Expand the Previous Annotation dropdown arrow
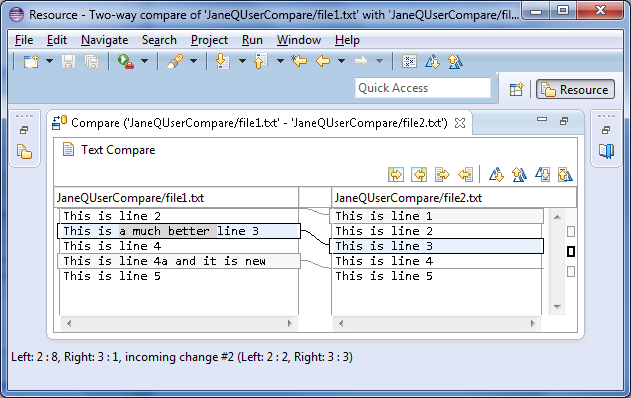 [x=280, y=62]
